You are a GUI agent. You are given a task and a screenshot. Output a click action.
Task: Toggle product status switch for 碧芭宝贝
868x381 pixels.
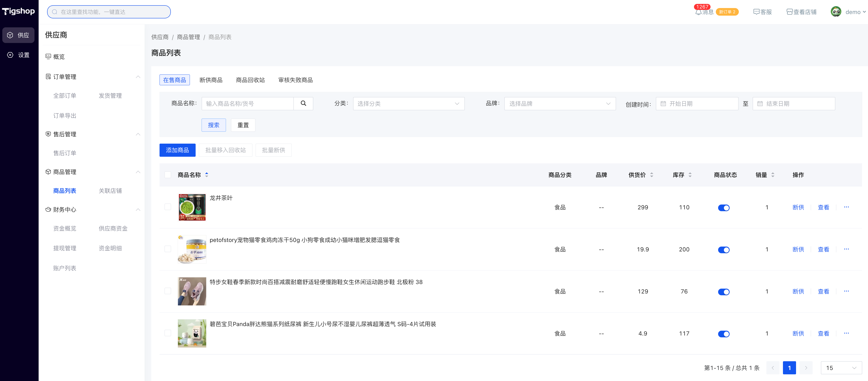(x=723, y=334)
